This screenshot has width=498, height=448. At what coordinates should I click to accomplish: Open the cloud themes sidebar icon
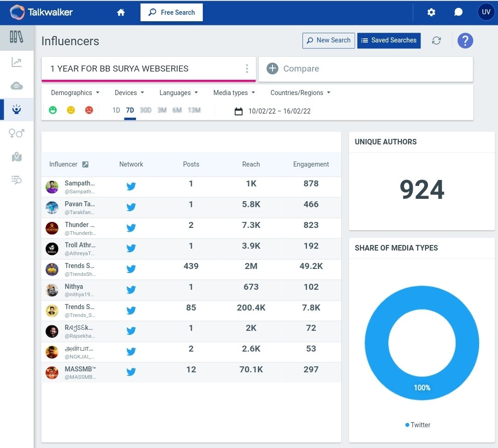click(17, 86)
